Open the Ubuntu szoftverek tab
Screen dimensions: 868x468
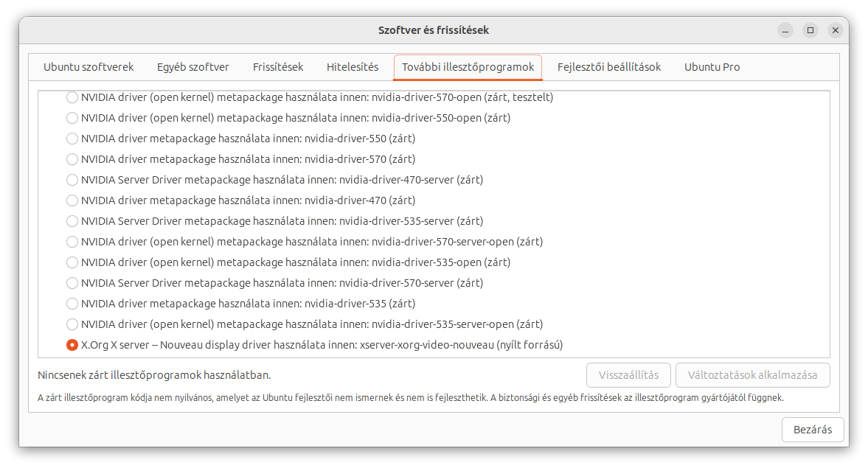point(88,67)
